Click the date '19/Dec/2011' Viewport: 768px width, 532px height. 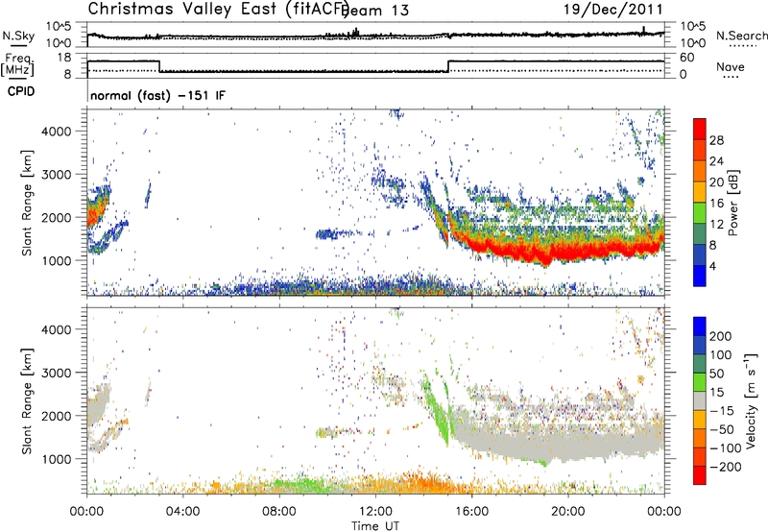click(x=613, y=10)
